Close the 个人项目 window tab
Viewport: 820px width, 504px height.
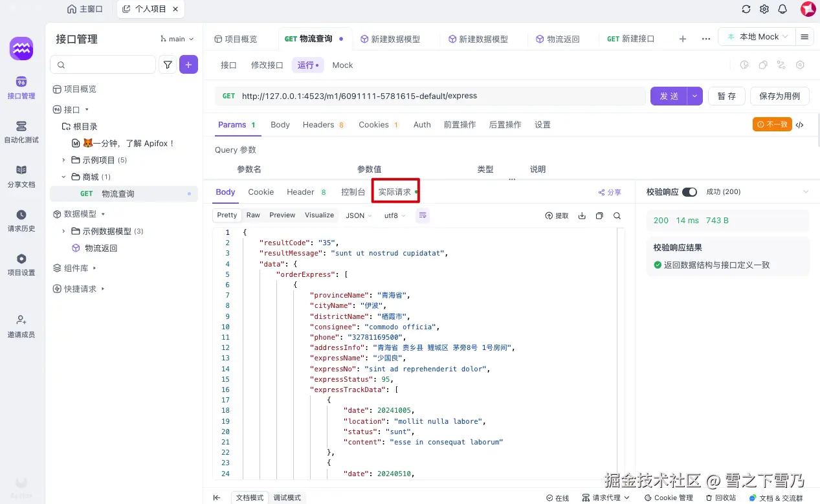pyautogui.click(x=175, y=9)
